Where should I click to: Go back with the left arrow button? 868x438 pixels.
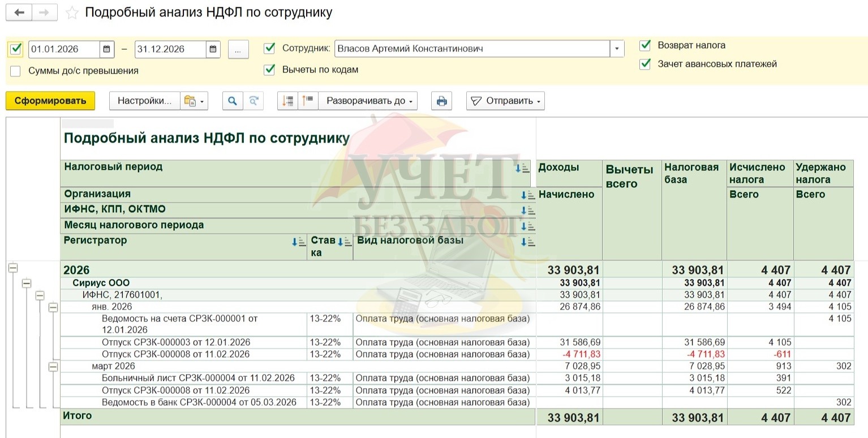(19, 12)
